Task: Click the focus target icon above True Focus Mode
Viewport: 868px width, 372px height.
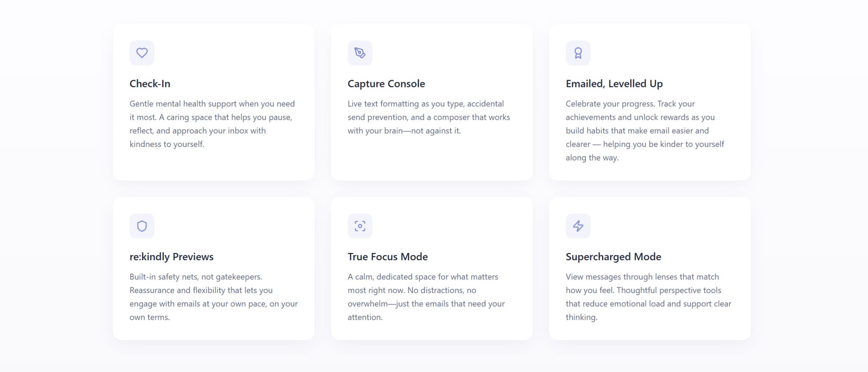Action: [x=360, y=226]
